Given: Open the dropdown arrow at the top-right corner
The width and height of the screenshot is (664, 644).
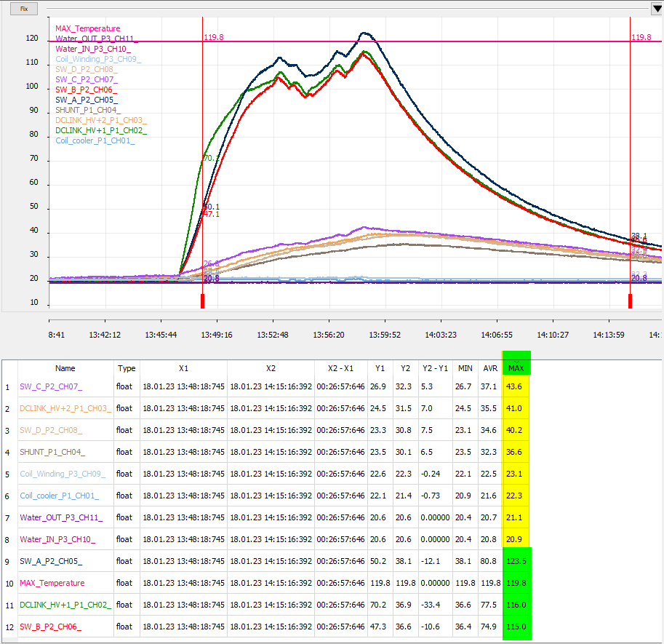Looking at the screenshot, I should coord(657,8).
